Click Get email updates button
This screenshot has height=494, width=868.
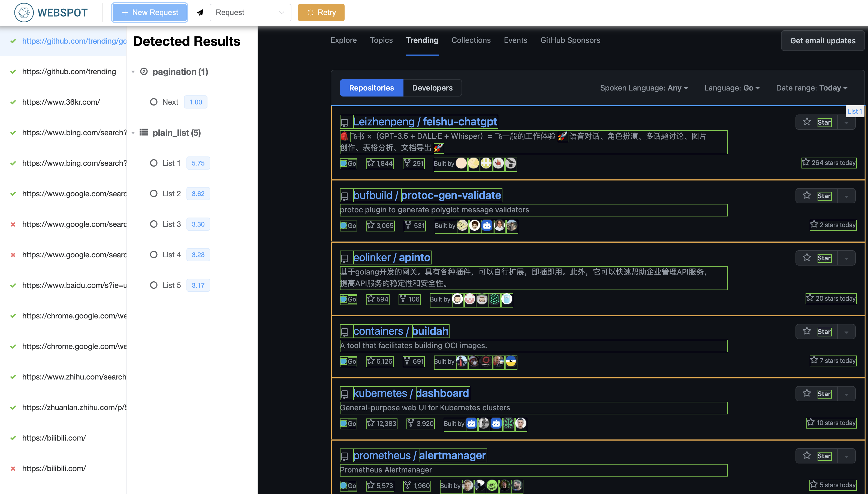(x=822, y=41)
